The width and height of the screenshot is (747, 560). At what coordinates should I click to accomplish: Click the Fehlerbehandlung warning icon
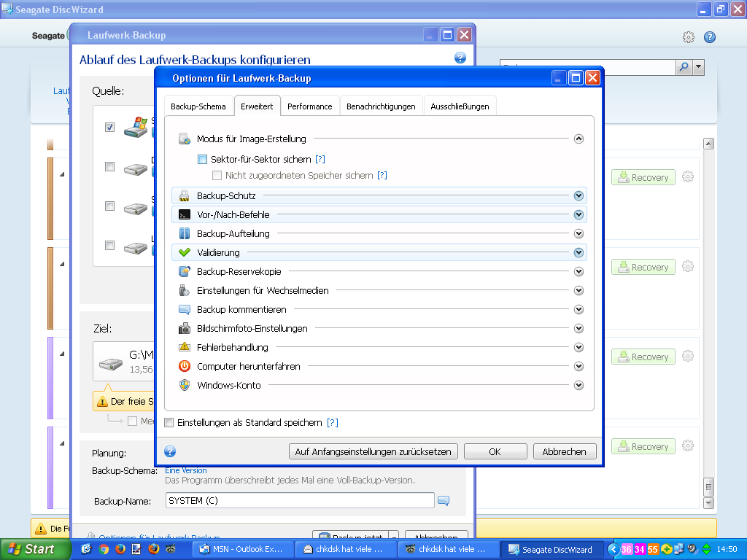pyautogui.click(x=185, y=347)
